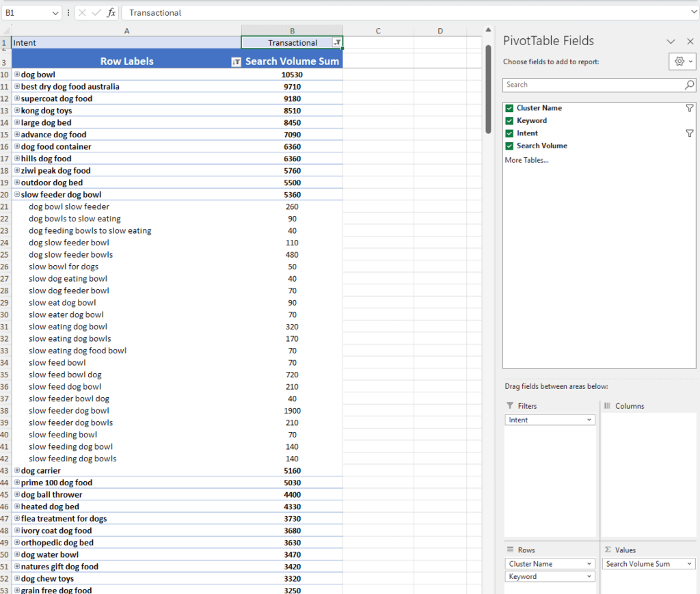700x594 pixels.
Task: Open the Search Volume Sum dropdown in Values
Action: (x=688, y=563)
